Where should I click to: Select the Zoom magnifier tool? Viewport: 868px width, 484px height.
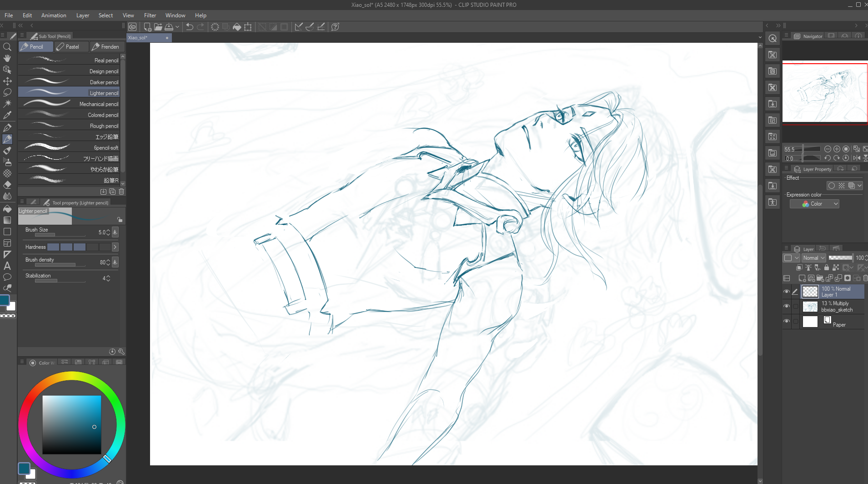[7, 47]
